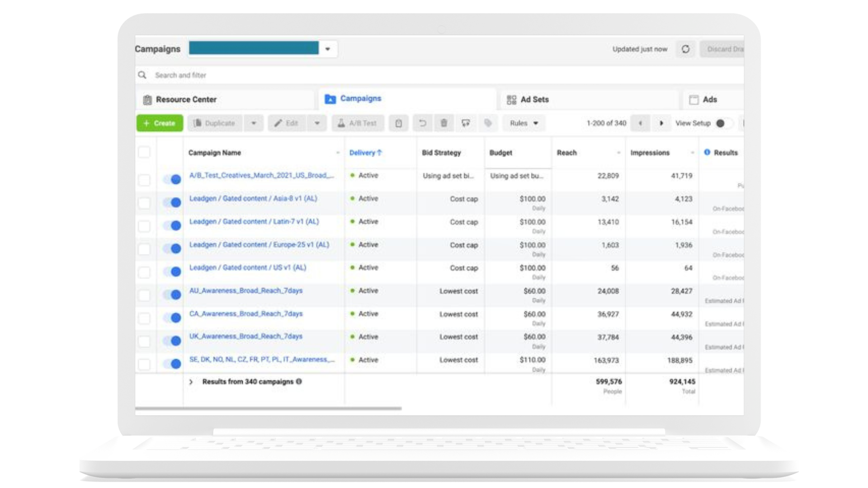Click the tag label icon

[488, 123]
